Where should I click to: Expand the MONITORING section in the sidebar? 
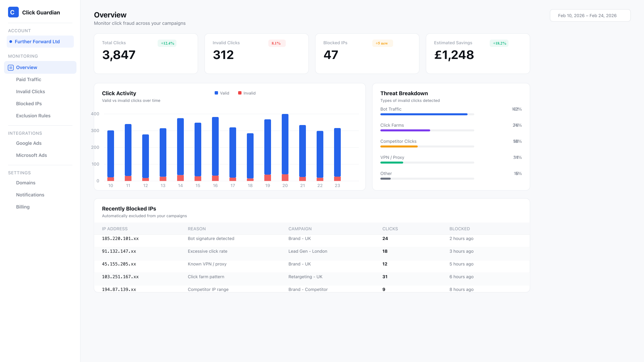(x=23, y=56)
